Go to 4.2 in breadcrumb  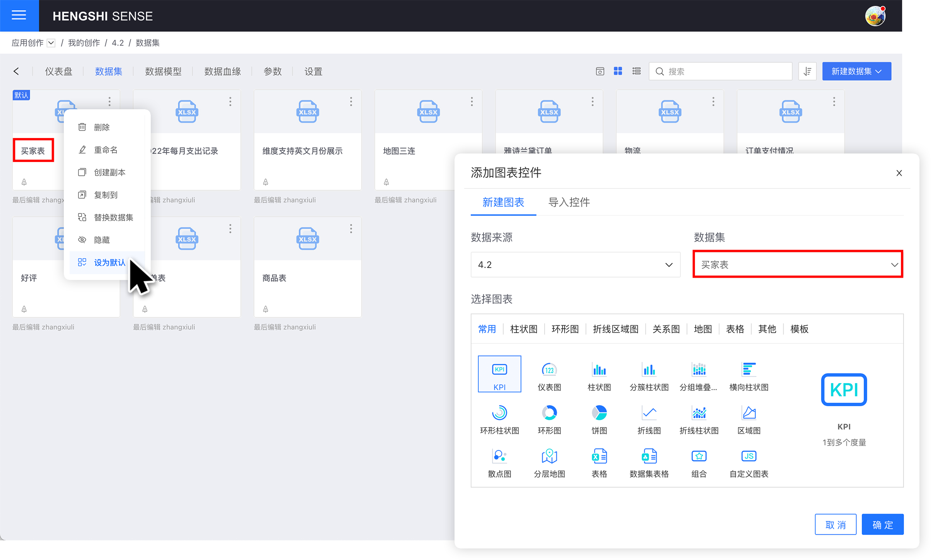pos(118,43)
